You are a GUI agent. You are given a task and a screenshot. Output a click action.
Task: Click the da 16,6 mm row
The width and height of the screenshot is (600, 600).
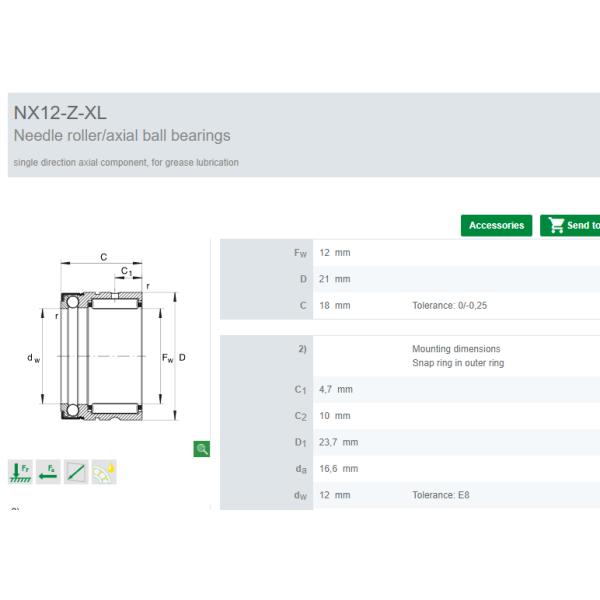410,468
